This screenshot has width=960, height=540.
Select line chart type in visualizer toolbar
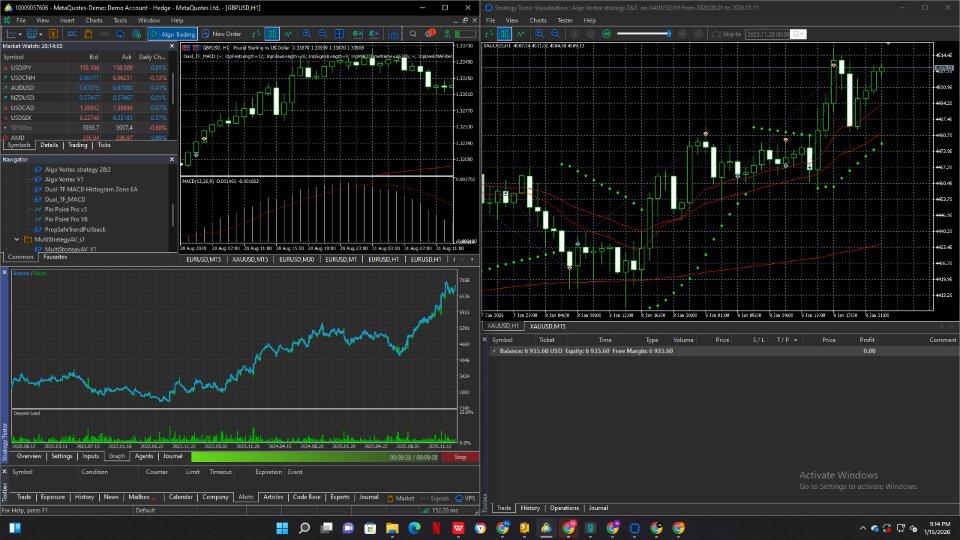coord(520,34)
